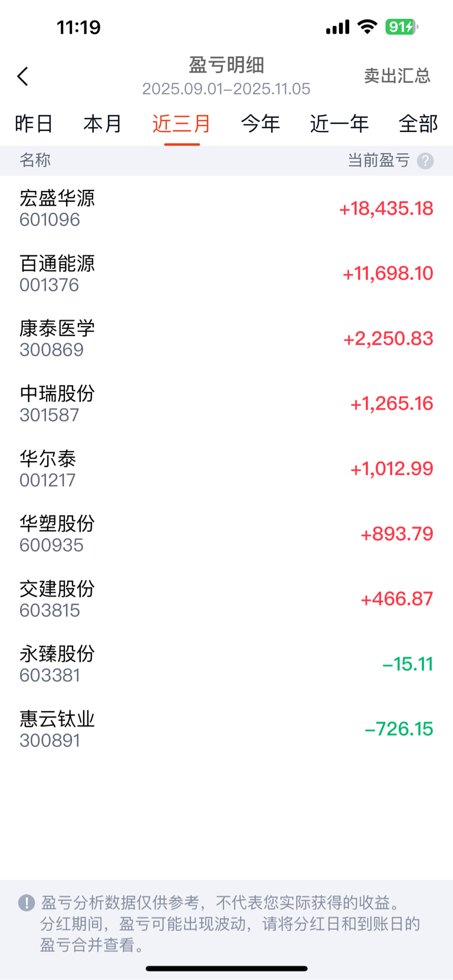
Task: Tap the help icon beside 当前盈亏
Action: 425,161
